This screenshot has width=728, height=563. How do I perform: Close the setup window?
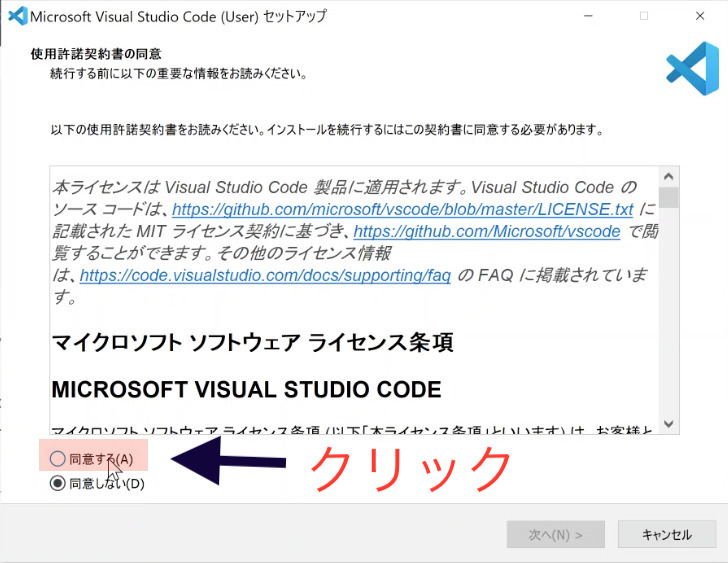(x=700, y=16)
